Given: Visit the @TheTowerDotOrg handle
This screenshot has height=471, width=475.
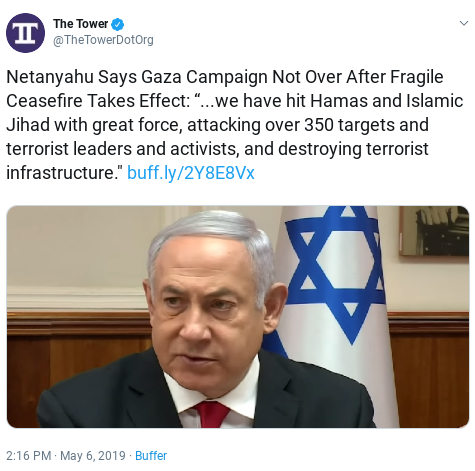Looking at the screenshot, I should [x=103, y=40].
